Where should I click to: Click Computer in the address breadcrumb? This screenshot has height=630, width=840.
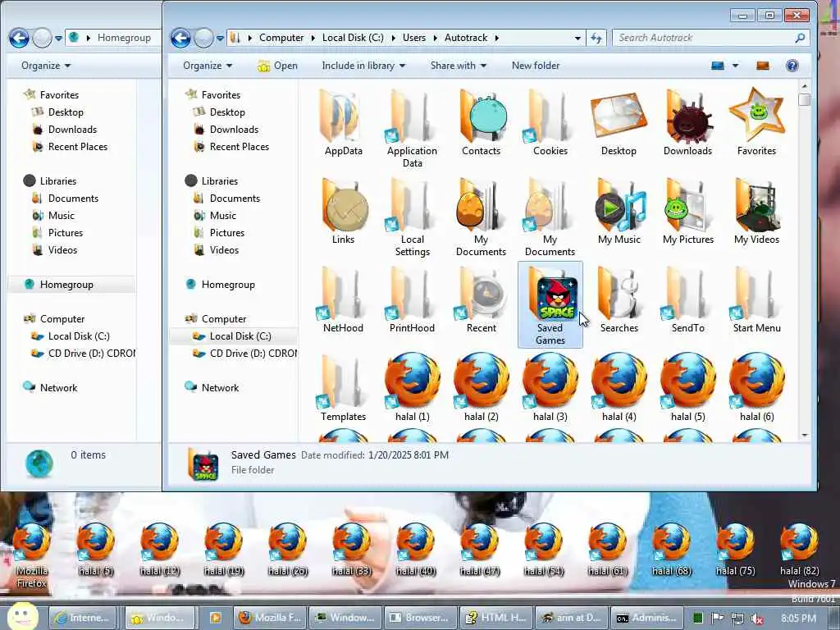click(x=281, y=38)
